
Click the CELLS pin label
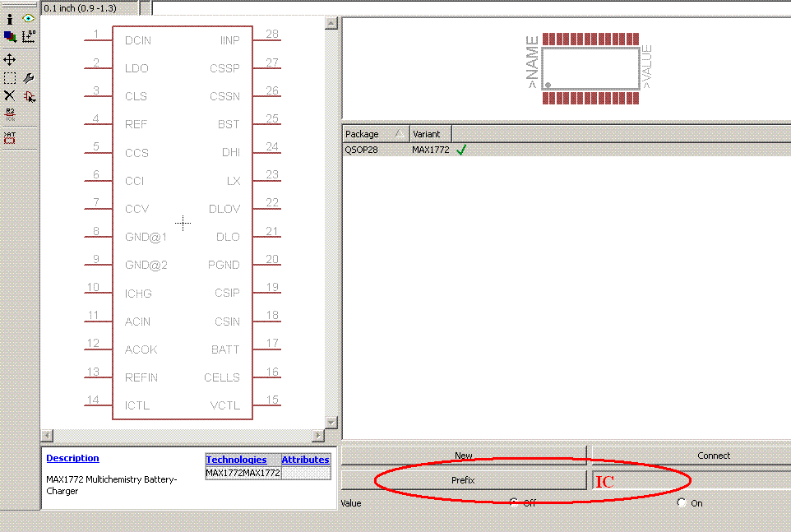pos(222,377)
